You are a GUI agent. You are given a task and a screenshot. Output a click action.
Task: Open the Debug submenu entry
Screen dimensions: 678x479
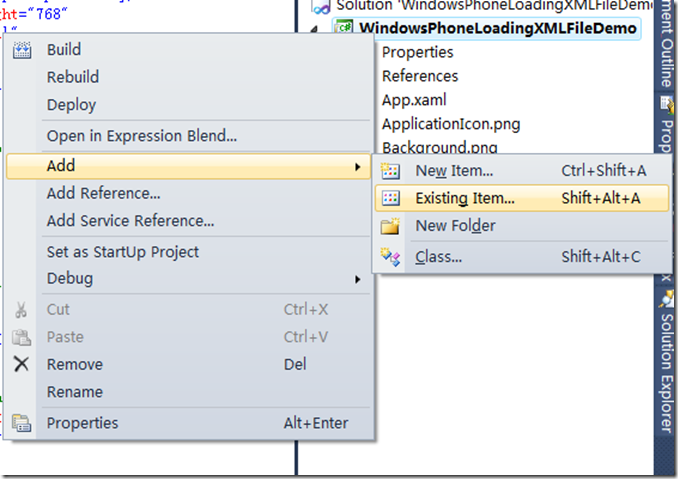pyautogui.click(x=188, y=279)
